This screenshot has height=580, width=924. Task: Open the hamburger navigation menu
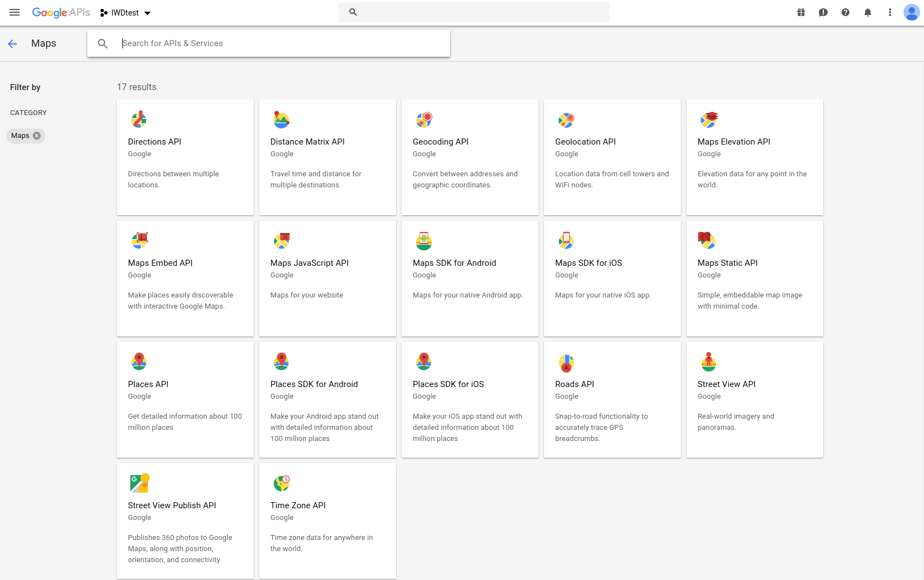point(14,12)
